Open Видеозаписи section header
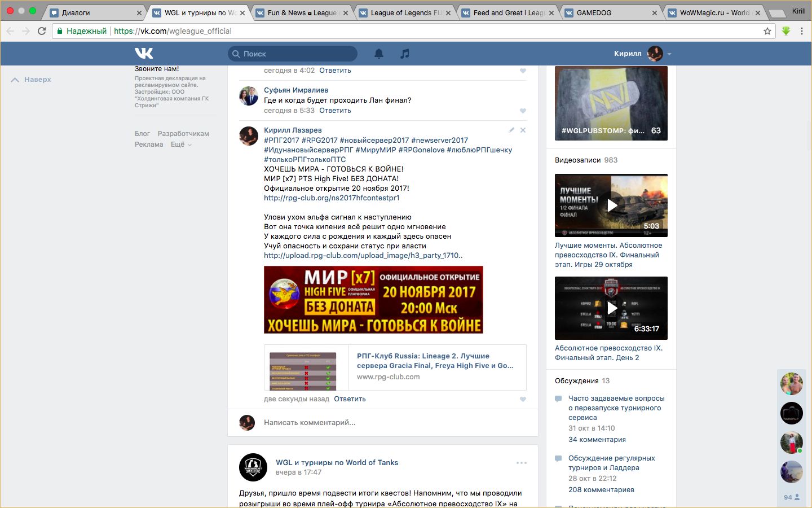This screenshot has width=812, height=508. (577, 160)
